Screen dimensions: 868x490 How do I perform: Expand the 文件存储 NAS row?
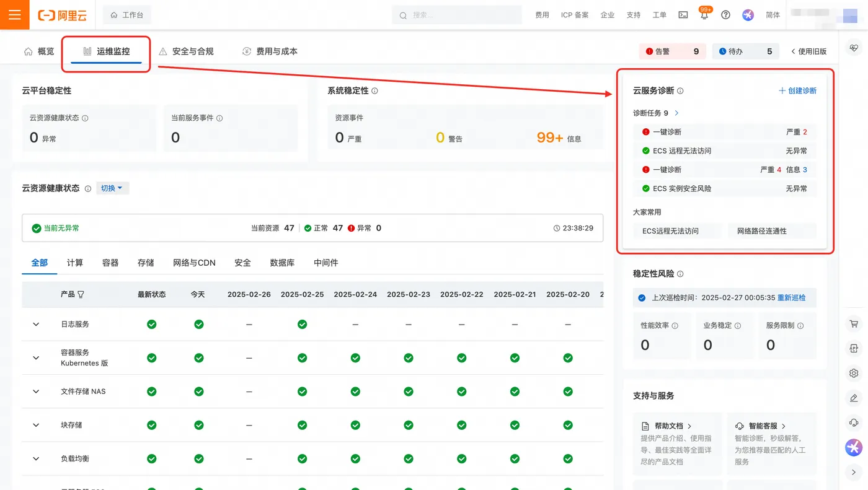click(36, 392)
